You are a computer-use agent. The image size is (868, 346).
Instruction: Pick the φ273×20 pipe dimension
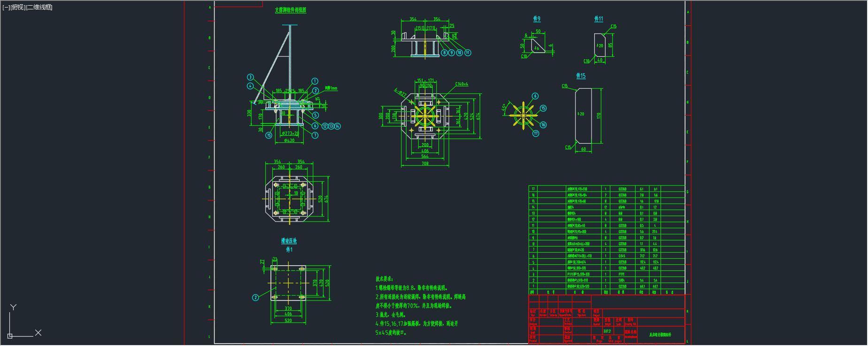[290, 133]
